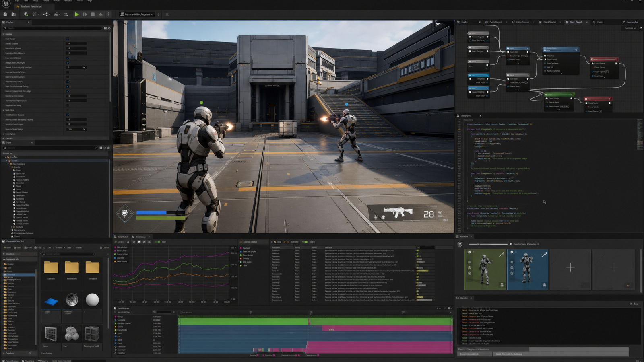Click the weapon rifle icon on the green card
Viewport: 644px width, 362px height.
(502, 254)
